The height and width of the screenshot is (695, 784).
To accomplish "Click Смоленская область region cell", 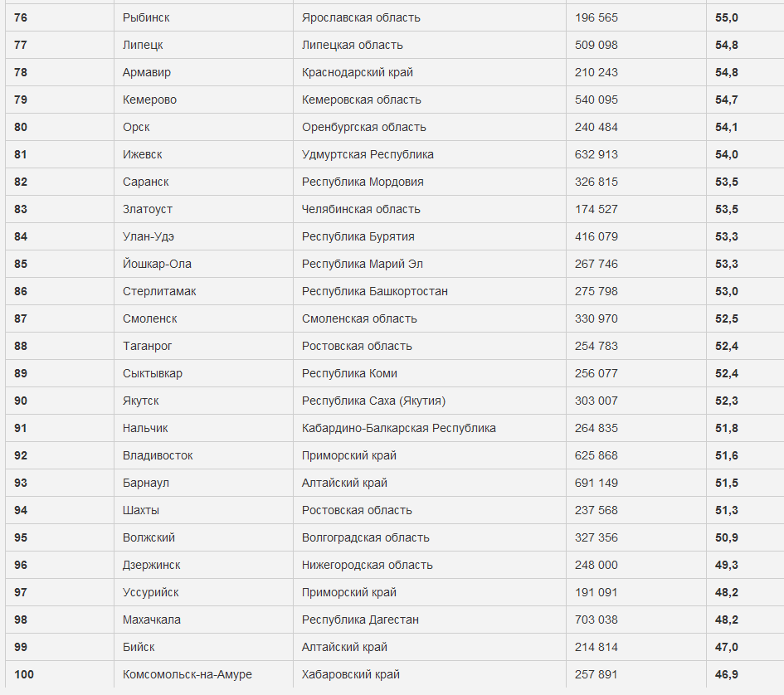I will click(x=359, y=318).
